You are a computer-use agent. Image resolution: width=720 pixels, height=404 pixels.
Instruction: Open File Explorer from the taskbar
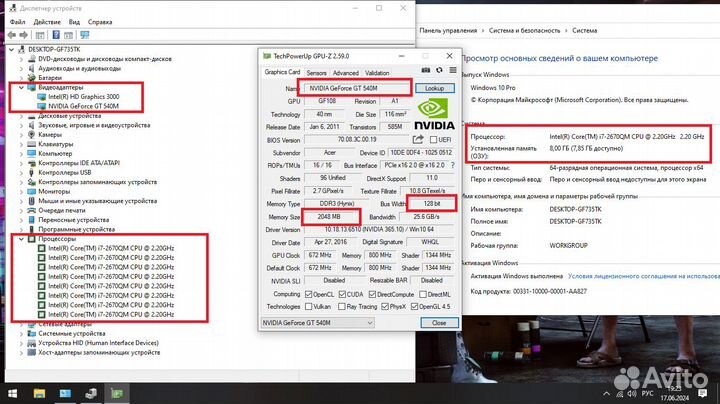(x=39, y=393)
